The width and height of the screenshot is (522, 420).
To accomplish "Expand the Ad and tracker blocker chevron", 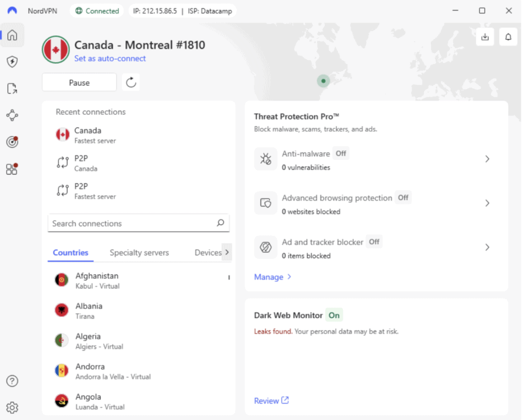I will tap(487, 247).
